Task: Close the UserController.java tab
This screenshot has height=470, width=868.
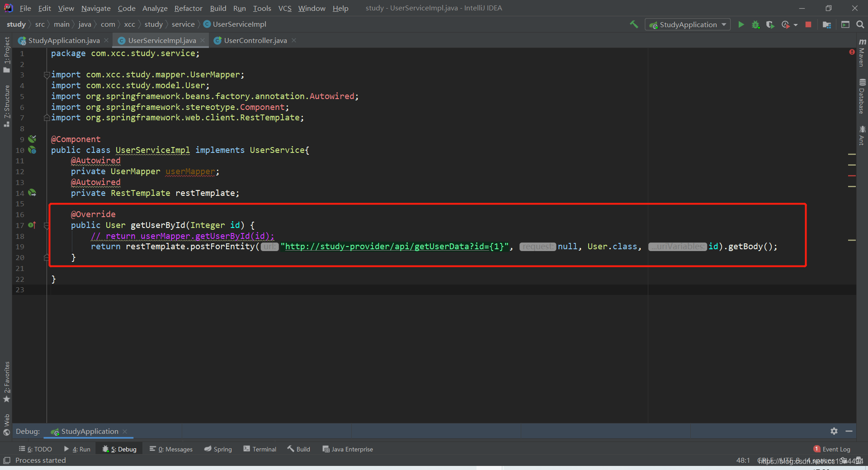Action: [x=294, y=40]
